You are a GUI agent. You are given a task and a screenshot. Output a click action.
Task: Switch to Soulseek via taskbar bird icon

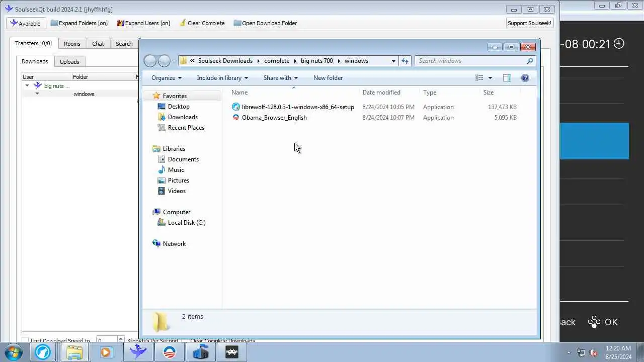137,352
